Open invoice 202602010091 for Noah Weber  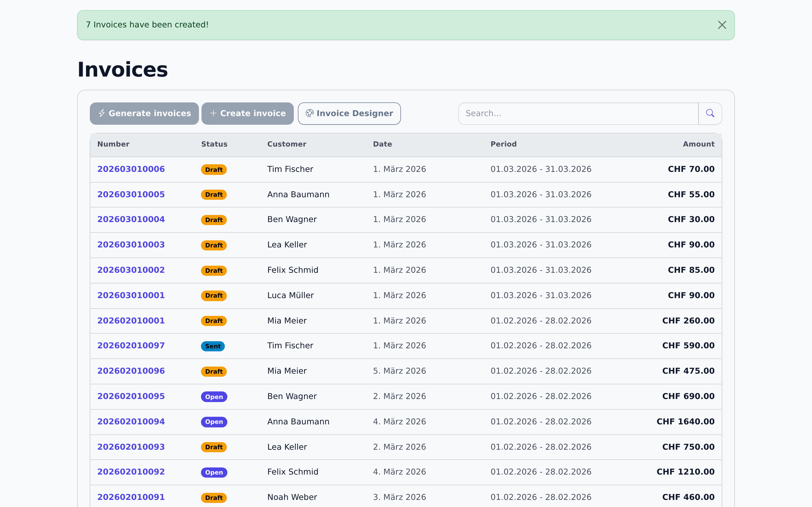coord(131,497)
